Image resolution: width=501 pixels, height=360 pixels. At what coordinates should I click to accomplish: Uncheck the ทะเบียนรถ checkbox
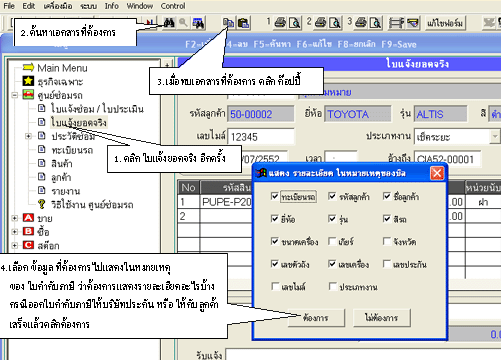[274, 196]
